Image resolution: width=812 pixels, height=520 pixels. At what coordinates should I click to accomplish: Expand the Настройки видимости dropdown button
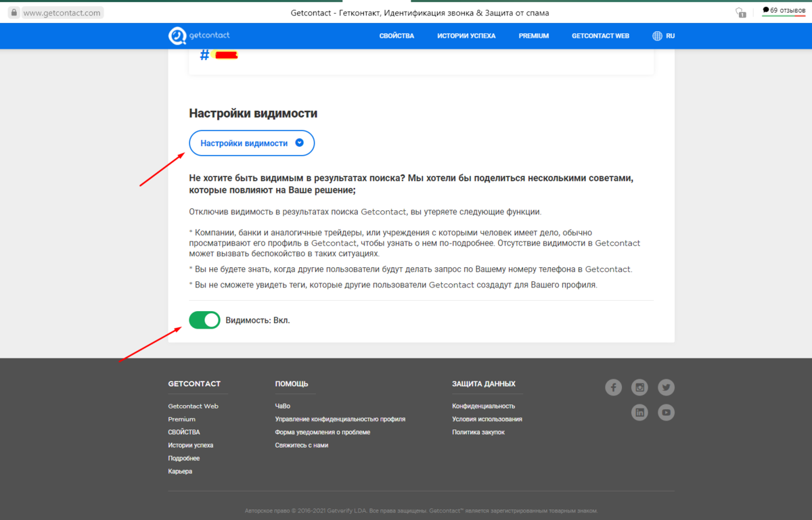point(252,143)
